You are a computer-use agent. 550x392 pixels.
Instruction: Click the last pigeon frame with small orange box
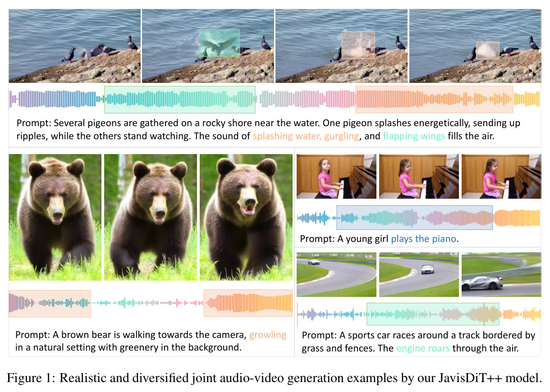[475, 46]
